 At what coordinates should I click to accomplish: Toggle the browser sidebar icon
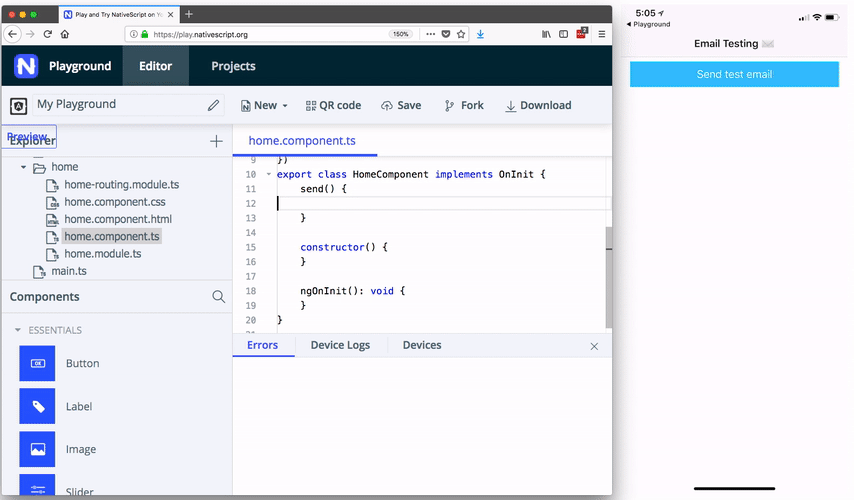pos(564,34)
